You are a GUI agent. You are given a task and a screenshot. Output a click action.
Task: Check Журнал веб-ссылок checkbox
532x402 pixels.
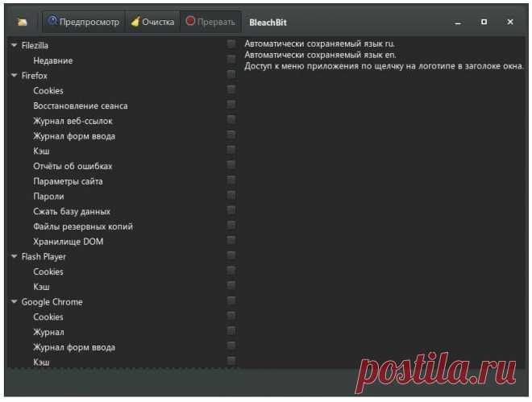point(231,119)
